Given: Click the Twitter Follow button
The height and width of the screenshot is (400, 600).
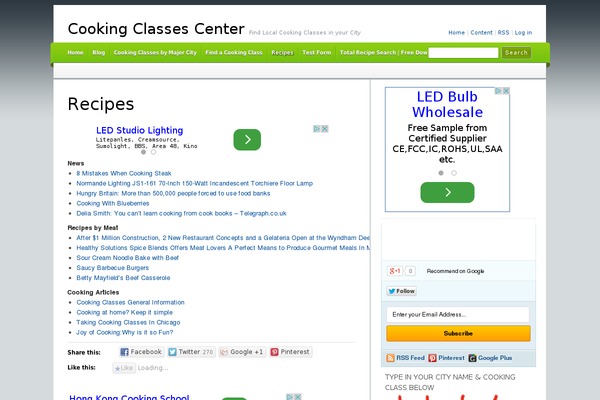Looking at the screenshot, I should coord(401,291).
